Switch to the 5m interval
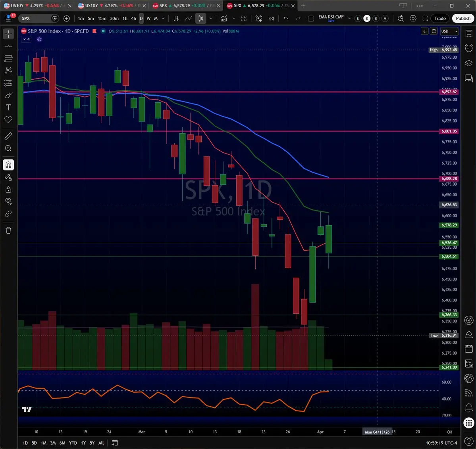 (x=91, y=19)
